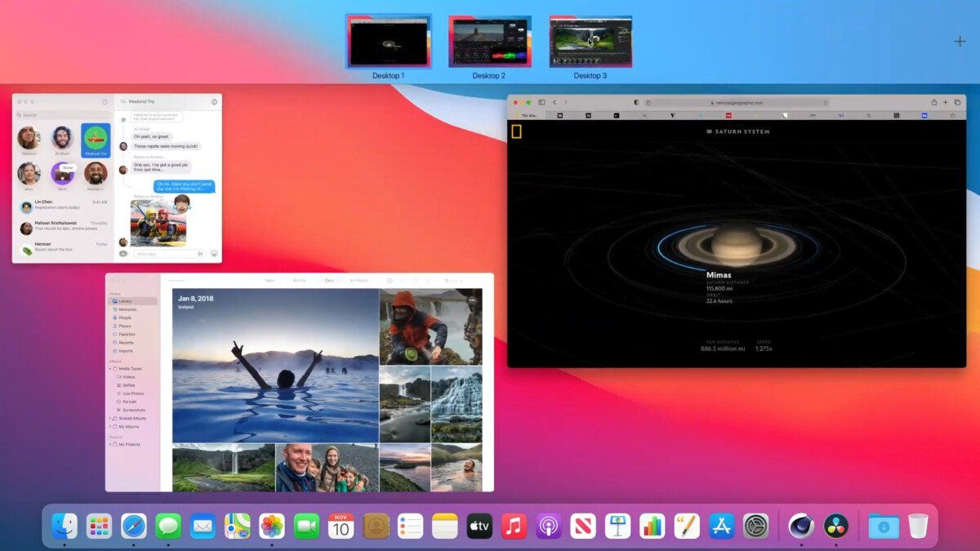Open Apple News from the Dock
980x551 pixels.
[x=583, y=526]
